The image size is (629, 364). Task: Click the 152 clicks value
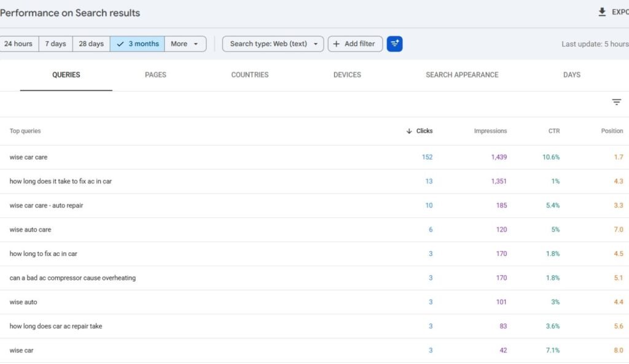click(428, 157)
